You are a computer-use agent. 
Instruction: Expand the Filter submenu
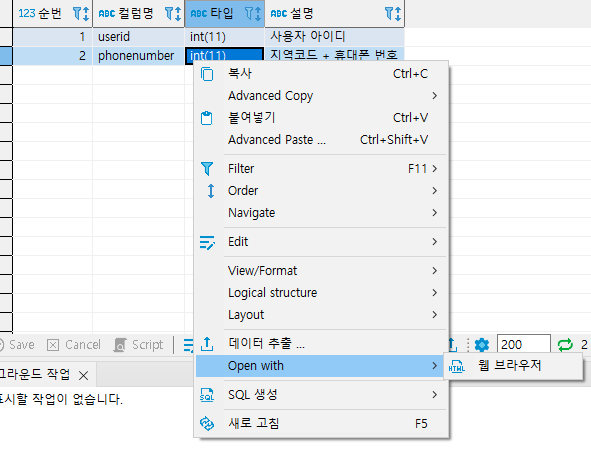coord(321,169)
